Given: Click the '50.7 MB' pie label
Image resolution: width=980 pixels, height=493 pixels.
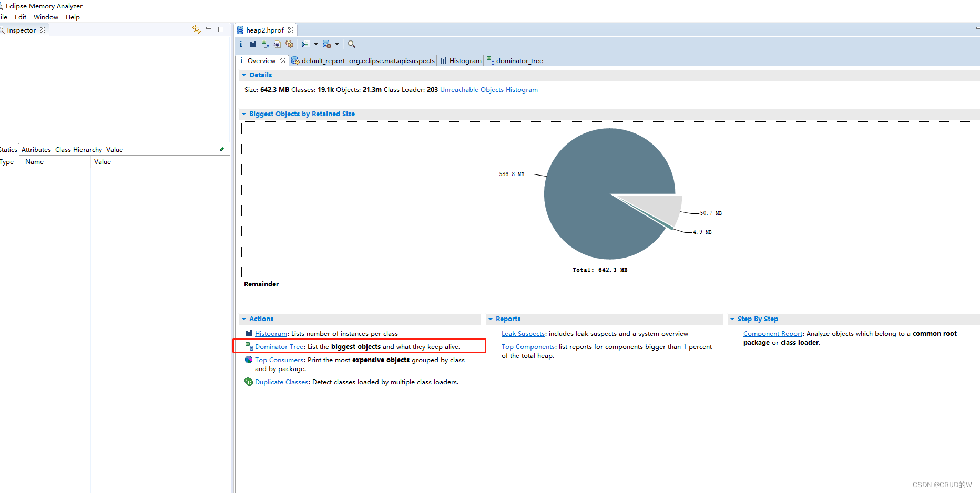Looking at the screenshot, I should coord(711,213).
